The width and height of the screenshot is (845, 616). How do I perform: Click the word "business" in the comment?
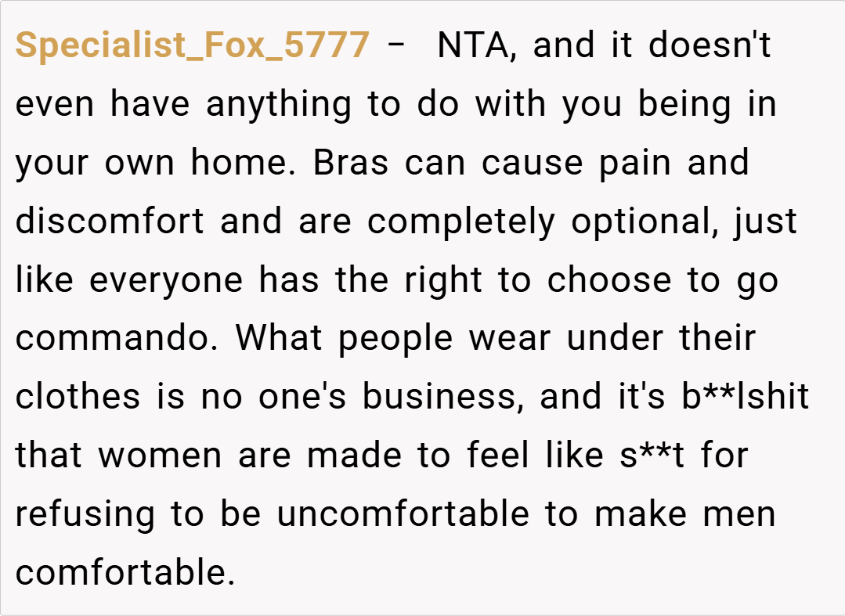(x=442, y=397)
